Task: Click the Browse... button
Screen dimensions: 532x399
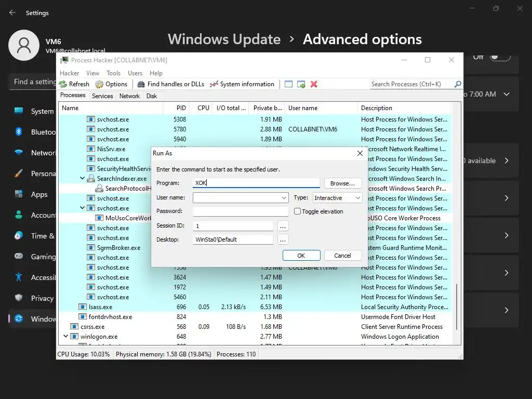Action: click(x=343, y=183)
